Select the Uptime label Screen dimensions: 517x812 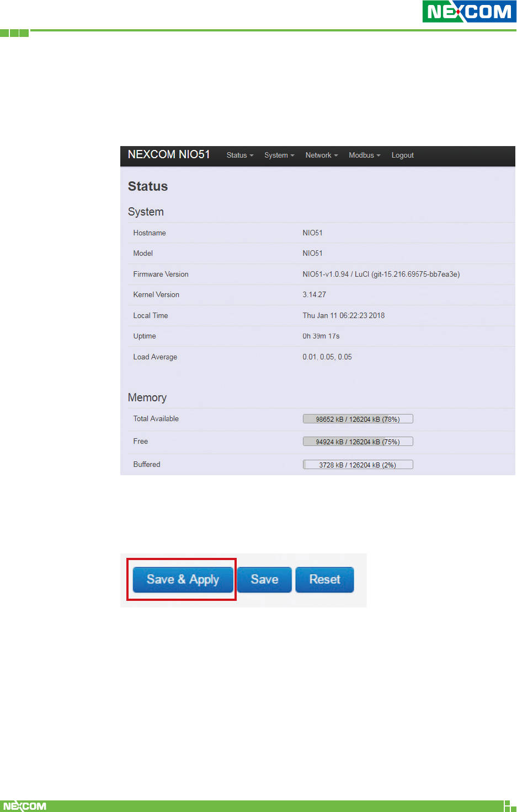click(145, 336)
